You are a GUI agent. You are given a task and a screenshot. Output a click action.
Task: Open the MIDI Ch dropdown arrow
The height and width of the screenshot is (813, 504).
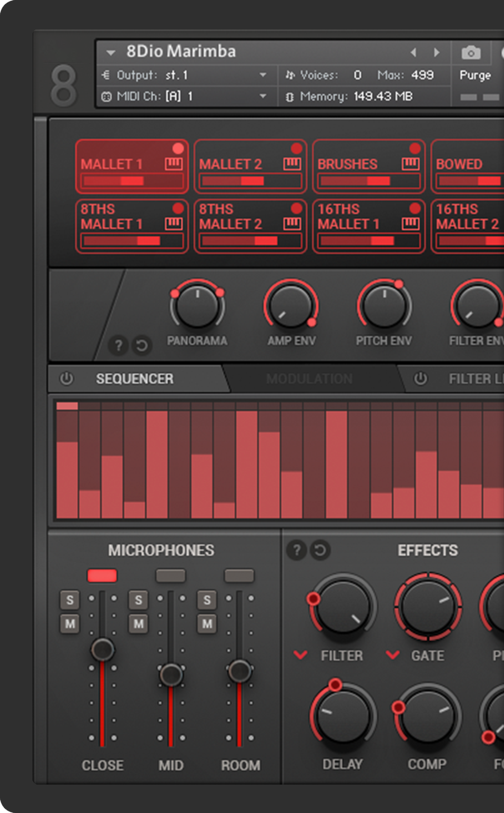(263, 96)
